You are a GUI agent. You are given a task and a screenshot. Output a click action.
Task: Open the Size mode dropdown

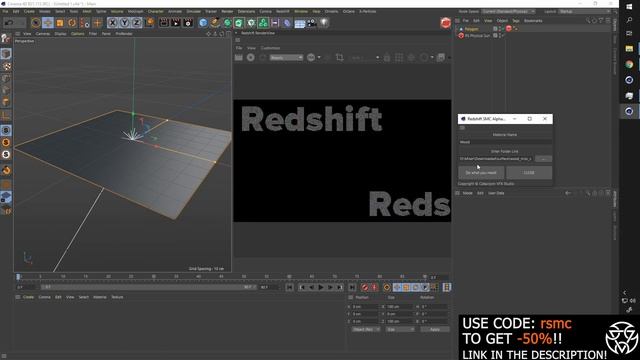pyautogui.click(x=400, y=329)
